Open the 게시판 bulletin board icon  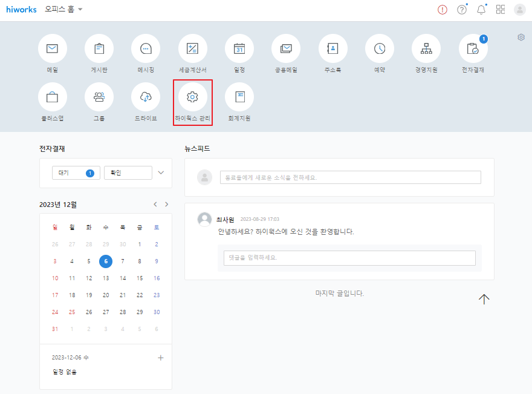[99, 49]
